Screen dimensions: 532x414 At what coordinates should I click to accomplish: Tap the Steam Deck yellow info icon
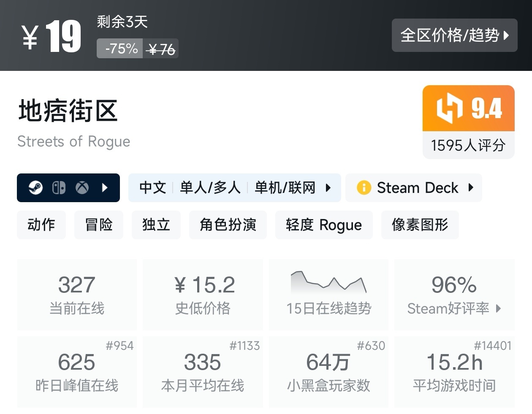coord(364,187)
